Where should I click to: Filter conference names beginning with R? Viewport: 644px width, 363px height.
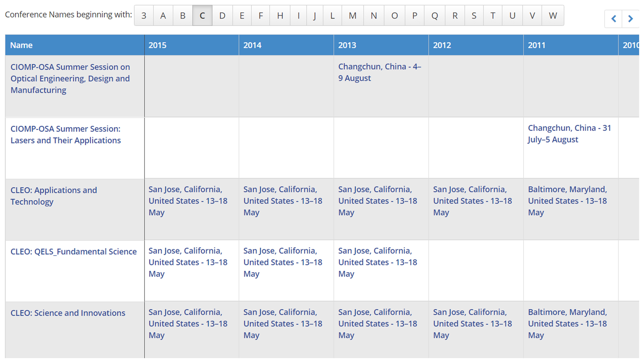pyautogui.click(x=455, y=15)
